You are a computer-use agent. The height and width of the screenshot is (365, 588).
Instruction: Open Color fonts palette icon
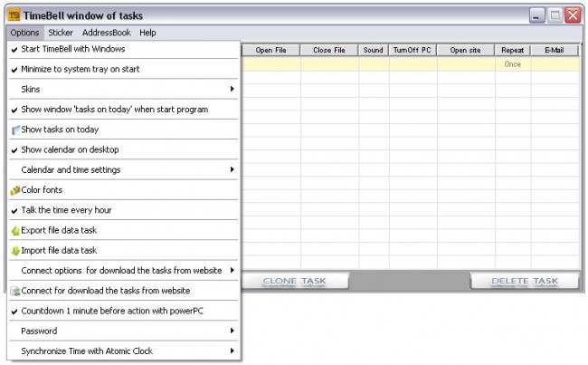pos(15,190)
